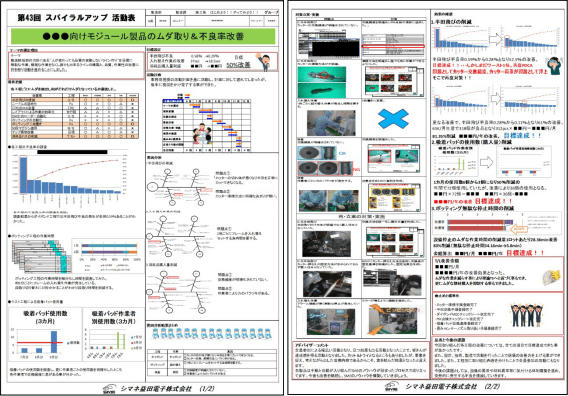Click footer text シマネ益田電子株式会社 (1/2)
Viewport: 568px width, 396px height.
tap(167, 389)
